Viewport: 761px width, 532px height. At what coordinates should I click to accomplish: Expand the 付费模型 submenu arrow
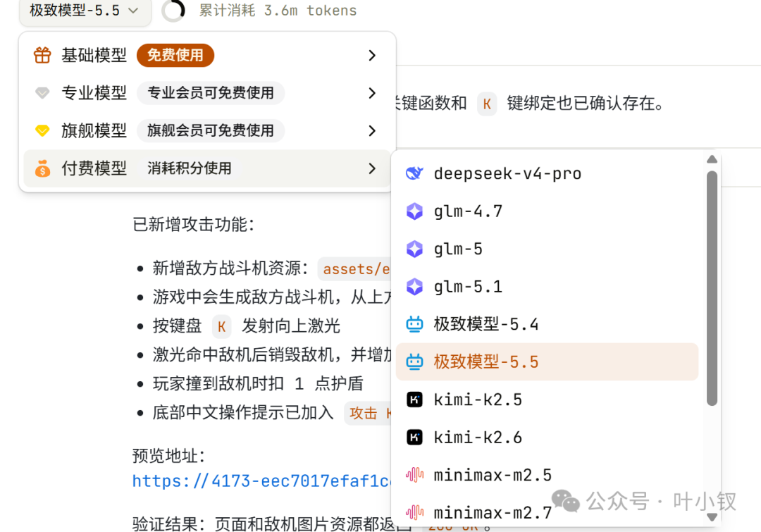(x=372, y=168)
